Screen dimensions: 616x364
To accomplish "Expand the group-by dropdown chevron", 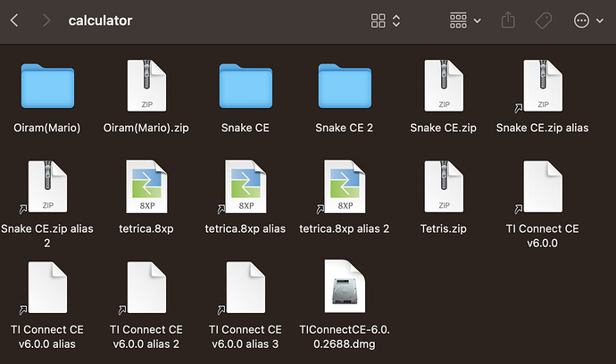I will tap(478, 21).
